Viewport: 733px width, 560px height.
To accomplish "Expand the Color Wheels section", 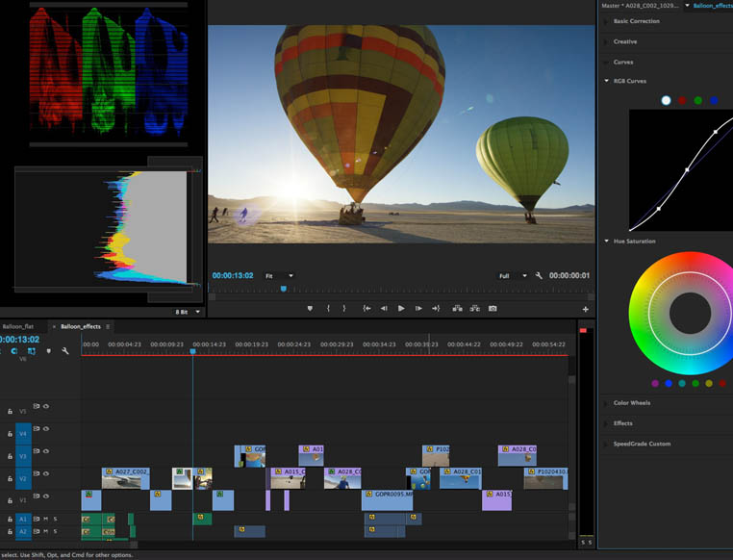I will tap(606, 403).
